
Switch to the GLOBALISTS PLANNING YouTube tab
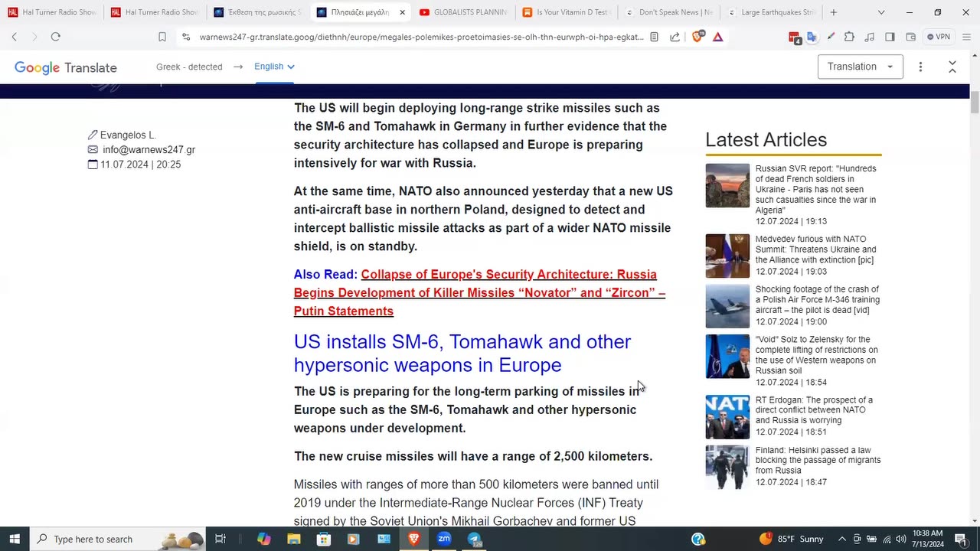coord(463,12)
